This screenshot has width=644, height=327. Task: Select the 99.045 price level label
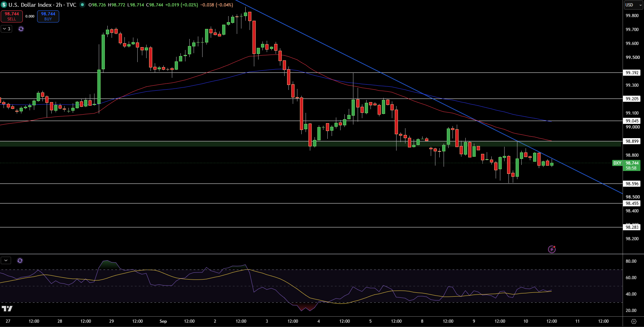(632, 121)
